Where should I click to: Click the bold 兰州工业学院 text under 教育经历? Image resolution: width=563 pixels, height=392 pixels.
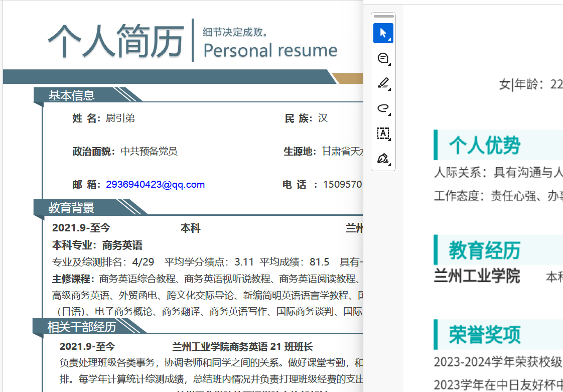point(477,276)
